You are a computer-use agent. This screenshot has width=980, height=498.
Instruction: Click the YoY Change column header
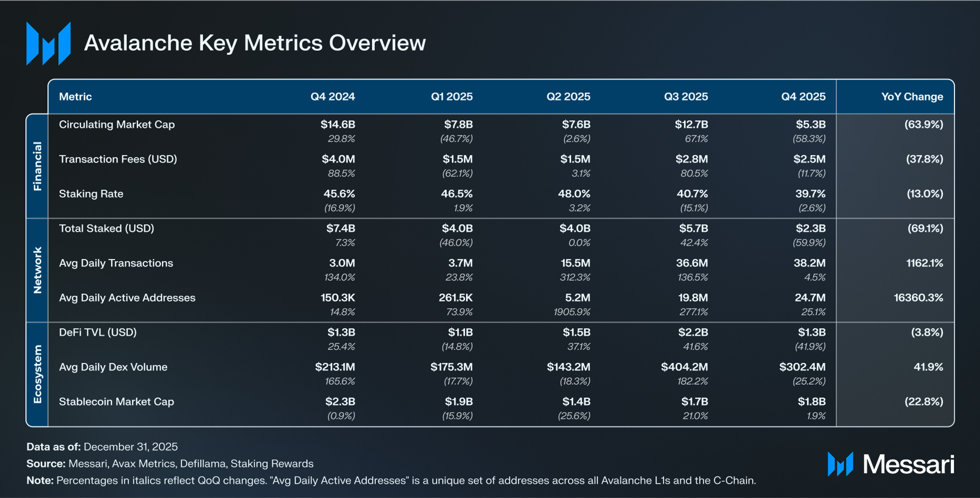coord(912,96)
